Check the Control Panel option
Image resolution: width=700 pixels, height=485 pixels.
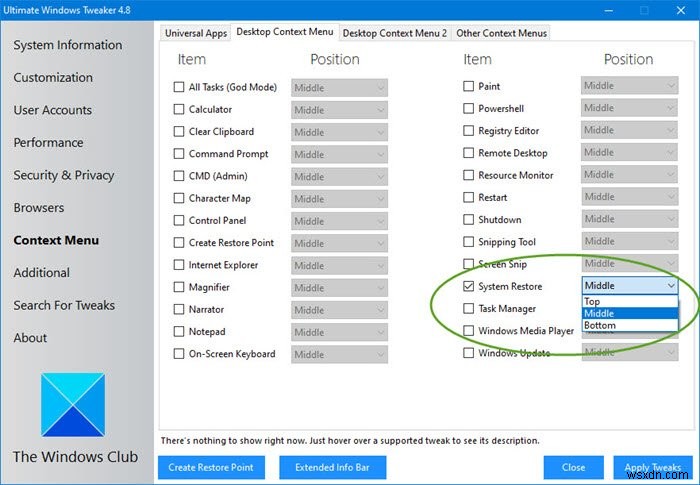pos(179,220)
